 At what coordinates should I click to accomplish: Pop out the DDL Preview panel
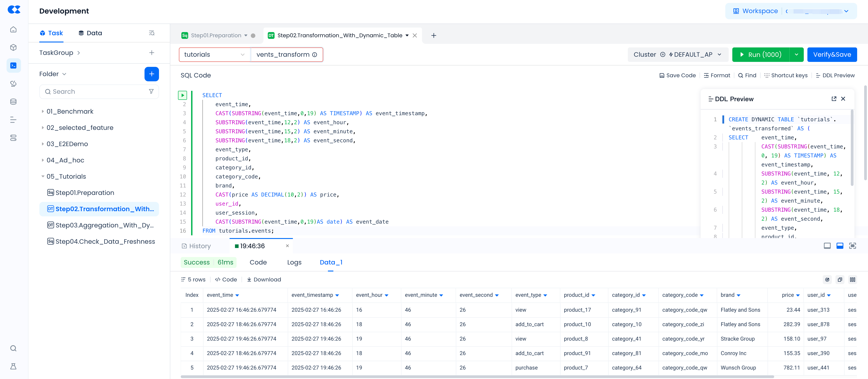click(x=834, y=99)
